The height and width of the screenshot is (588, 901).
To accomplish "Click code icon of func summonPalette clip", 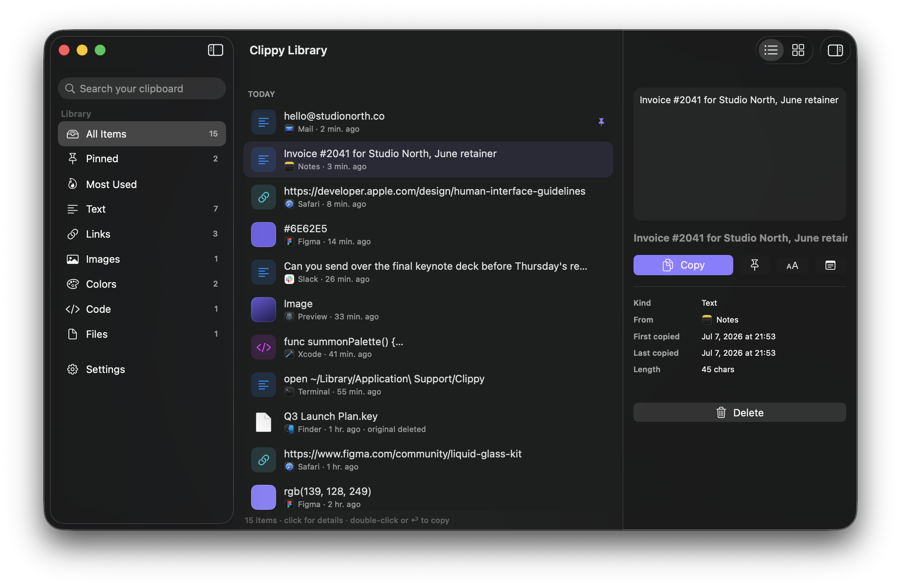I will (264, 347).
